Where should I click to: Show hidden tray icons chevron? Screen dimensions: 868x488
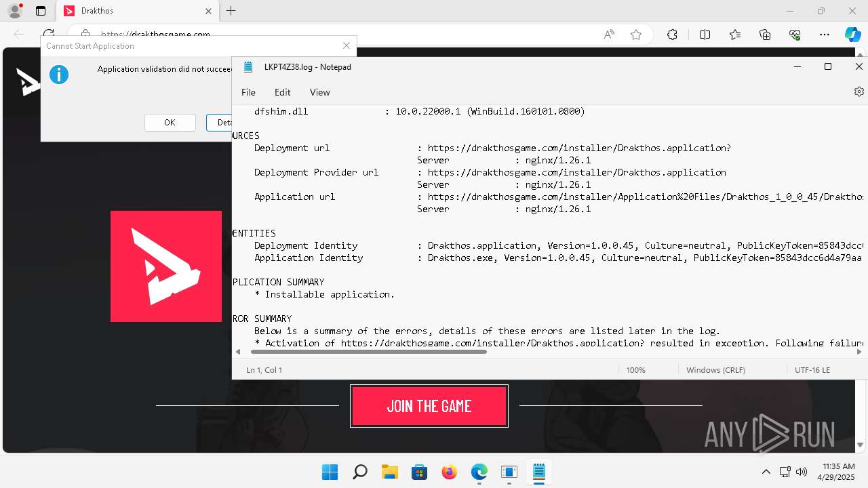pos(766,472)
